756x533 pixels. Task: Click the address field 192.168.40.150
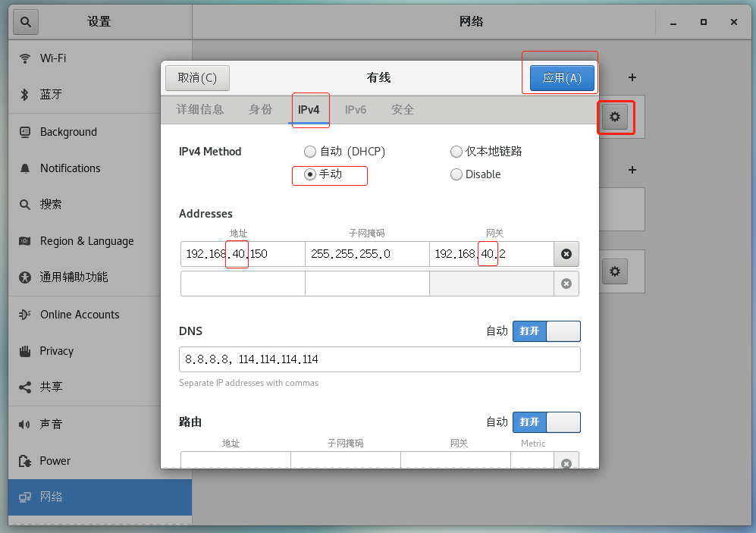243,254
